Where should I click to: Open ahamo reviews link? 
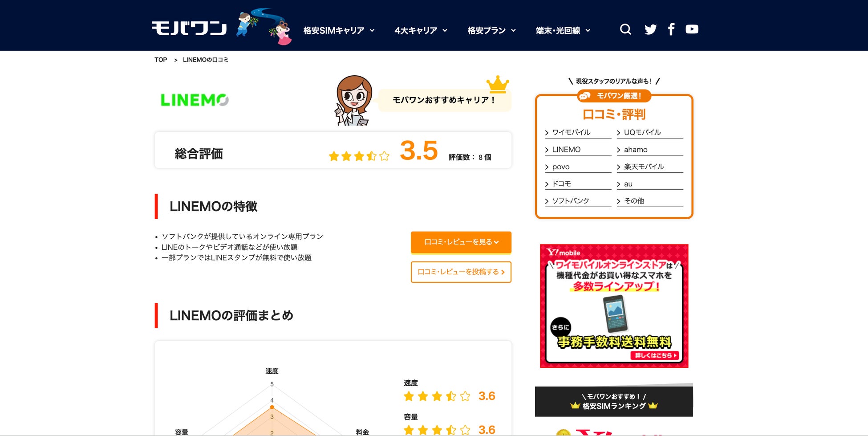649,150
